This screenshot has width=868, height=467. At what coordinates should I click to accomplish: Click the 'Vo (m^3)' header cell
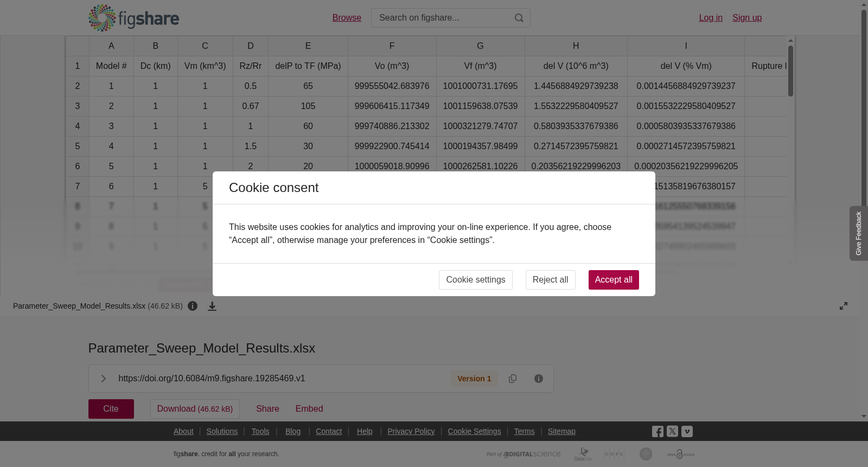pyautogui.click(x=392, y=66)
